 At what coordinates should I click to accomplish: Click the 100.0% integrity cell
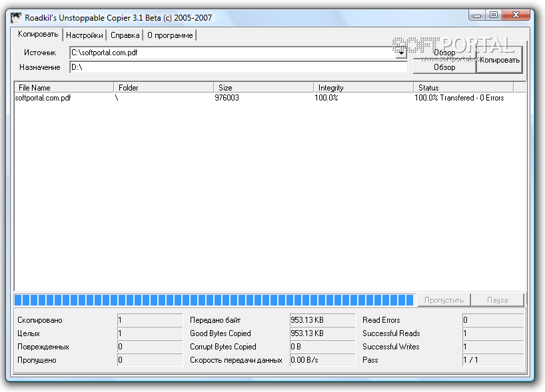326,98
